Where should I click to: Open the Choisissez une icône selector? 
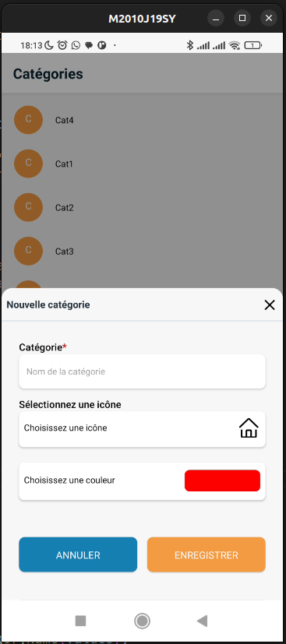pyautogui.click(x=142, y=429)
